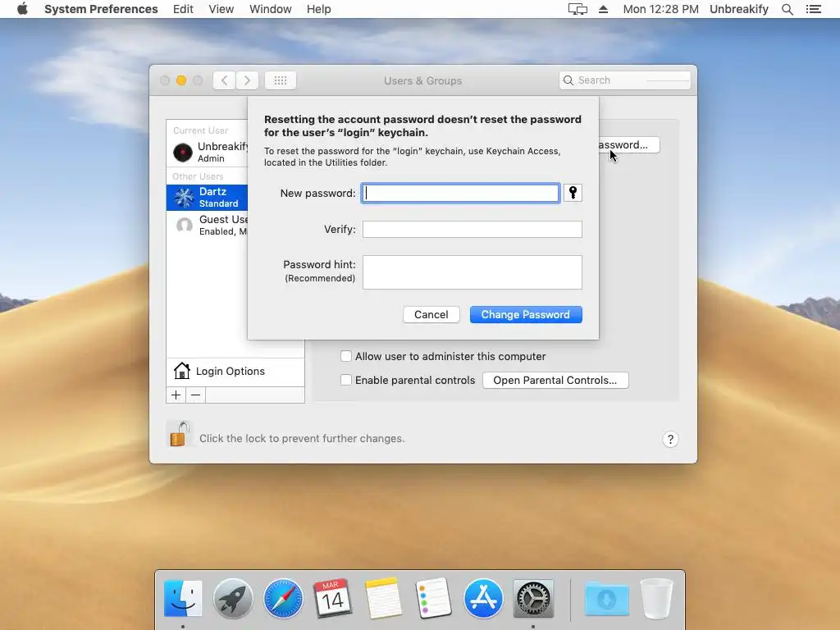The width and height of the screenshot is (840, 630).
Task: Select the Dartz Standard user
Action: click(x=208, y=197)
